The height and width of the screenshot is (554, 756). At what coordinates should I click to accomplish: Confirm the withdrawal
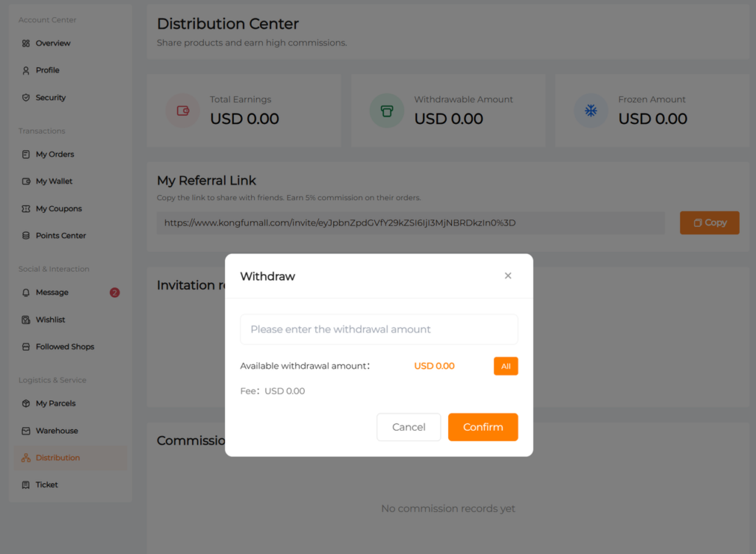[x=483, y=427]
